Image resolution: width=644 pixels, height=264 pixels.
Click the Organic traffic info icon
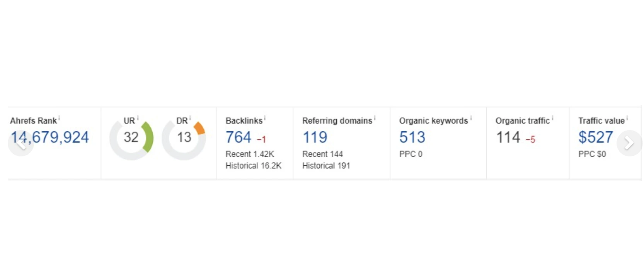point(552,118)
